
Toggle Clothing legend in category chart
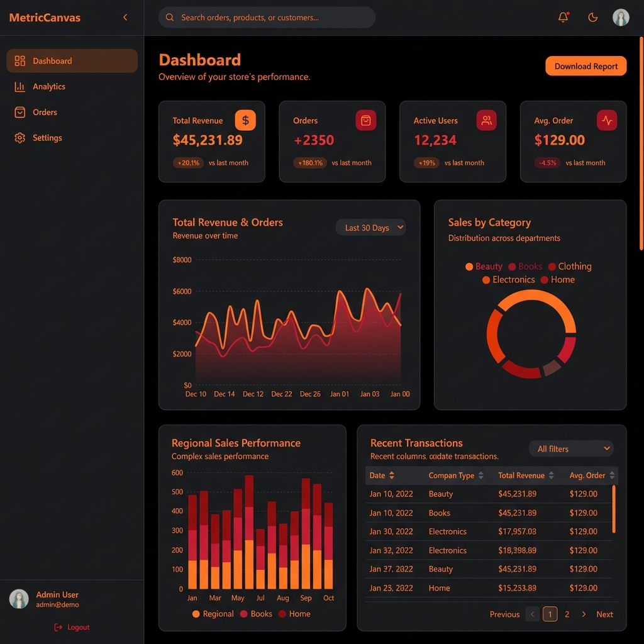point(569,267)
